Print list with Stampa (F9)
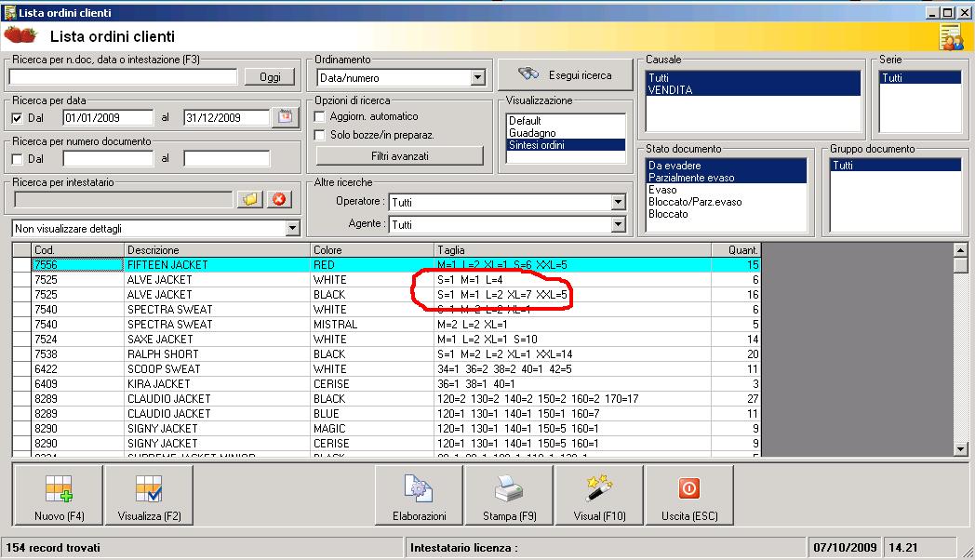Image resolution: width=975 pixels, height=560 pixels. tap(509, 495)
